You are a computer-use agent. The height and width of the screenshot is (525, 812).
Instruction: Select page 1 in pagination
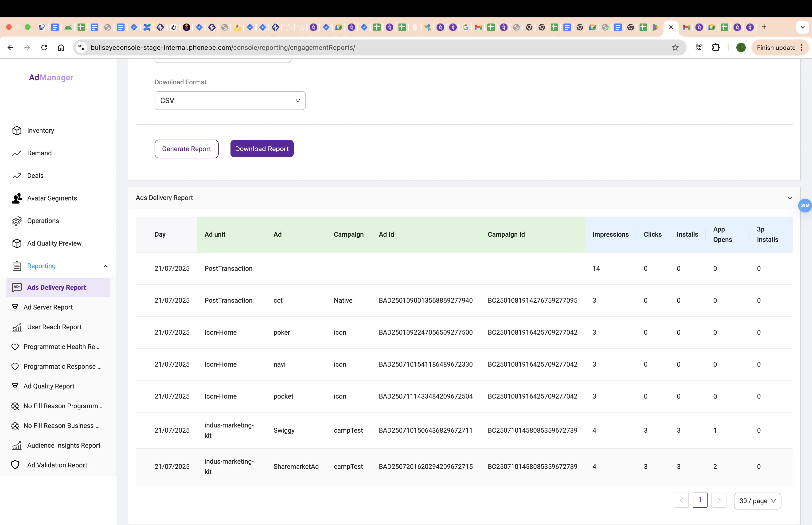(700, 500)
